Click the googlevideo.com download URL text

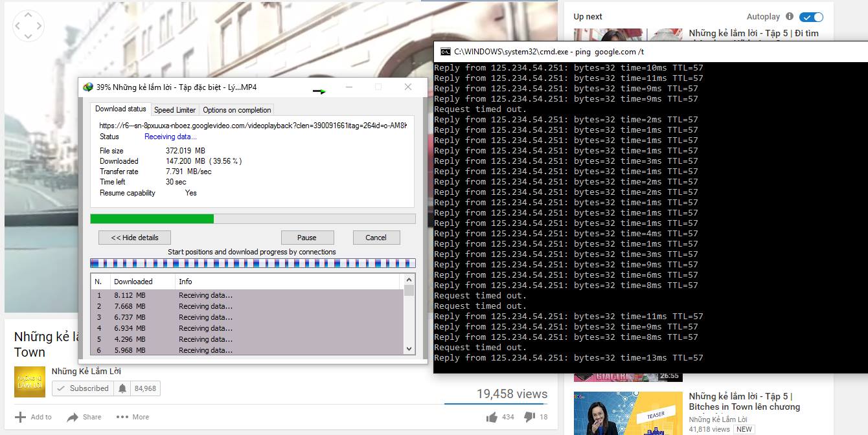pos(253,125)
